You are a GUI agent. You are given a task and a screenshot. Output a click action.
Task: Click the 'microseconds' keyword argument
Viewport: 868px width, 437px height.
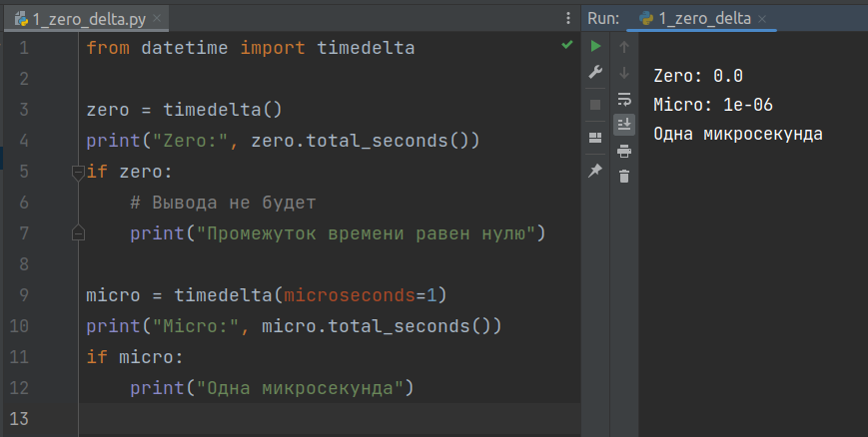point(350,295)
